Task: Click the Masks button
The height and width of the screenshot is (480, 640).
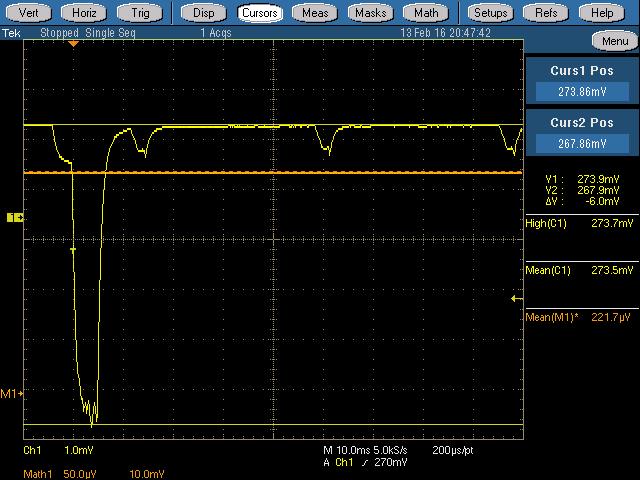Action: pyautogui.click(x=371, y=13)
